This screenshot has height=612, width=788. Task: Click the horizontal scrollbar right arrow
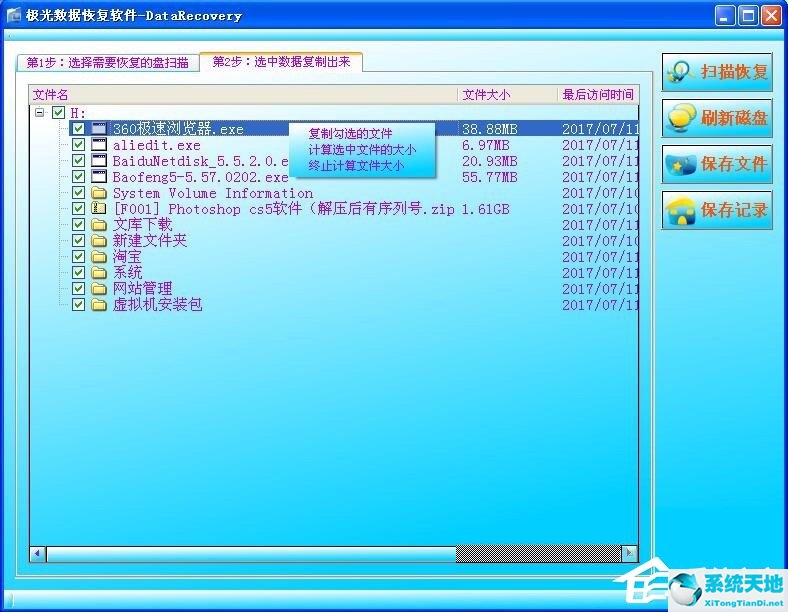629,554
